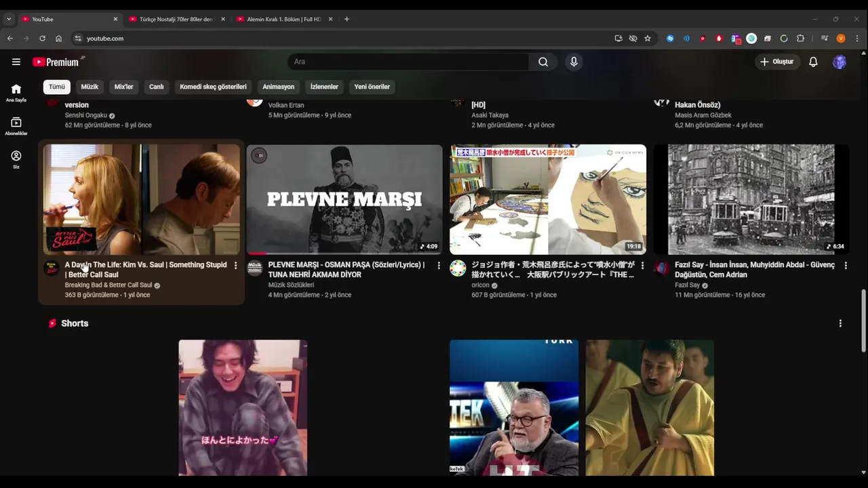This screenshot has height=488, width=868.
Task: Open options for Better Call Saul video
Action: pyautogui.click(x=235, y=266)
